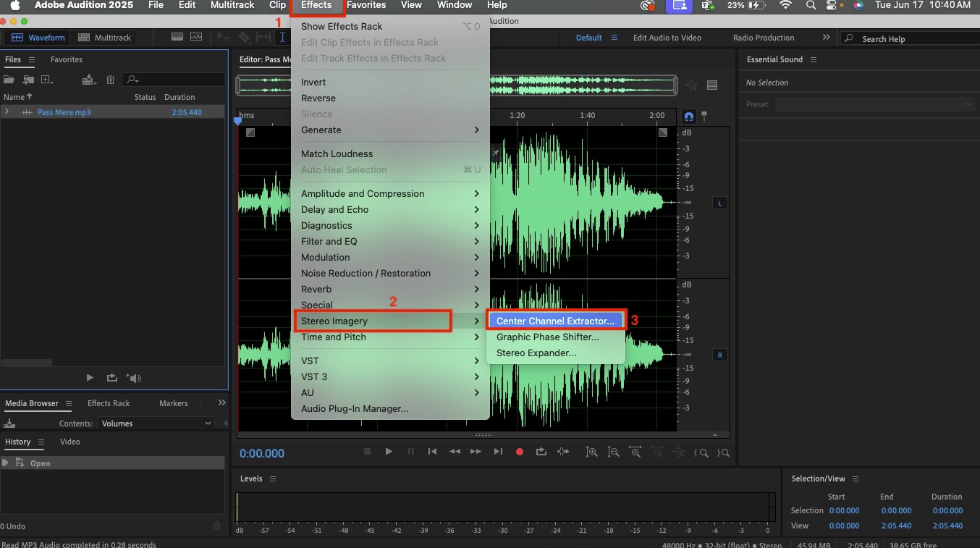Select Match Loudness menu item
This screenshot has height=548, width=980.
tap(390, 153)
